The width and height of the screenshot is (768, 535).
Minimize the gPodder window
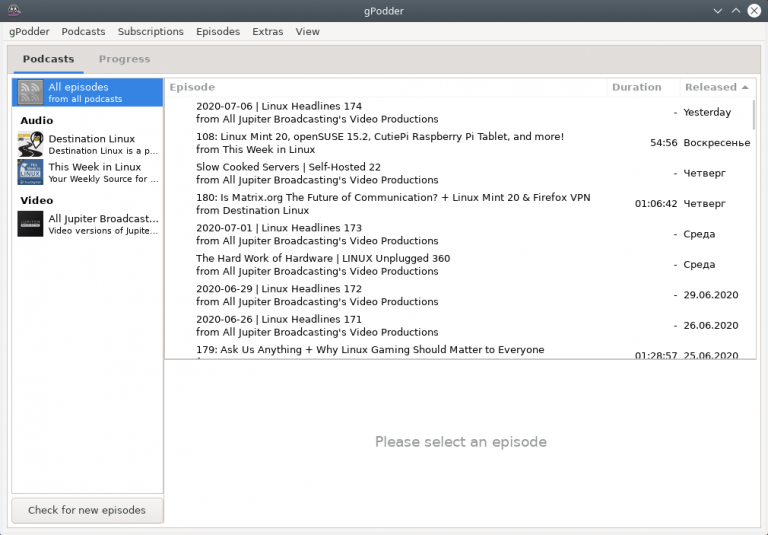point(718,10)
